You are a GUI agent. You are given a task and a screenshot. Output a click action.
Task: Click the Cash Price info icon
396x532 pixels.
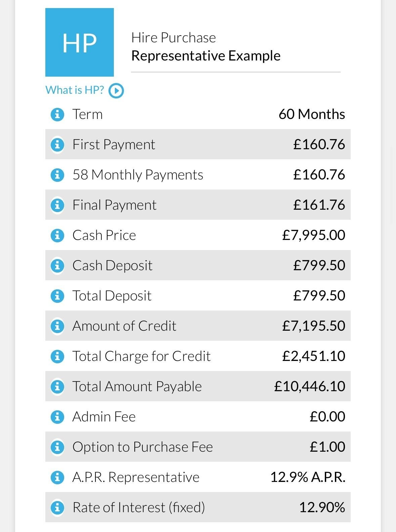(x=57, y=236)
